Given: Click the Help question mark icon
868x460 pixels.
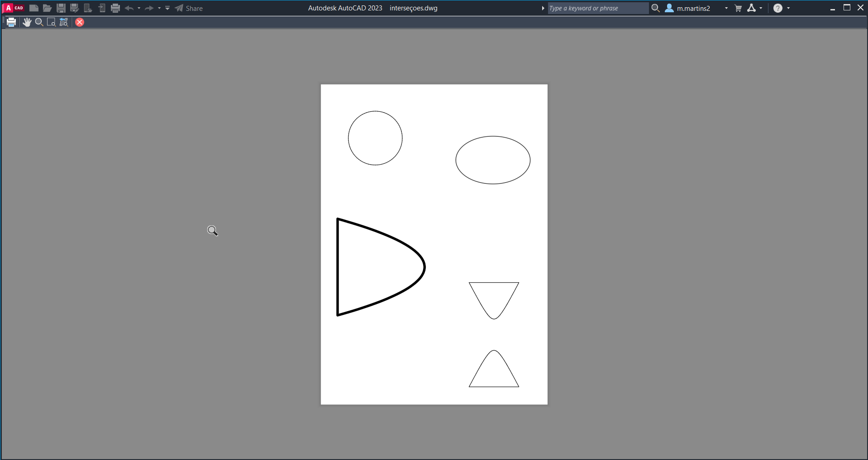Looking at the screenshot, I should coord(778,8).
